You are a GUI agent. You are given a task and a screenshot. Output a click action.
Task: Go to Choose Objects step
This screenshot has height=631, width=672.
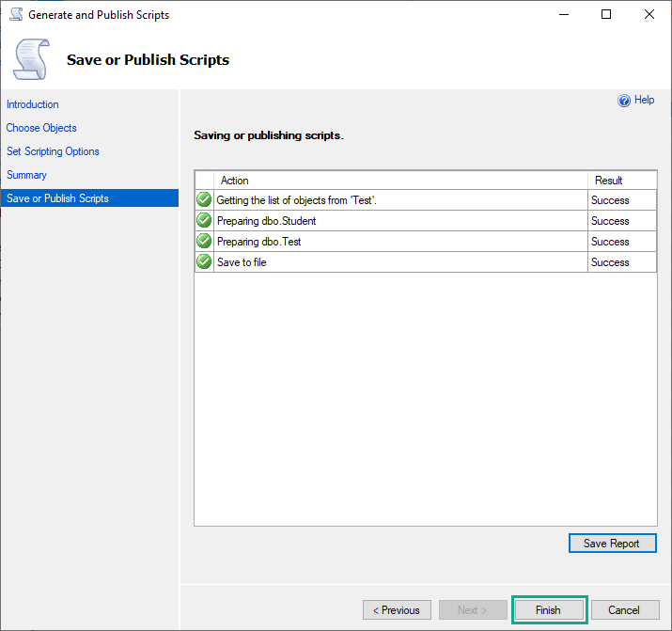point(41,128)
